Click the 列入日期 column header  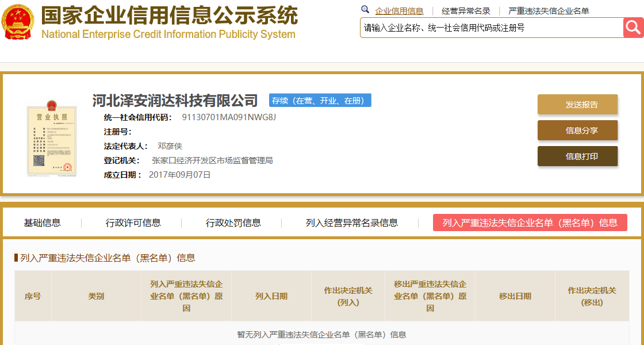pos(271,296)
